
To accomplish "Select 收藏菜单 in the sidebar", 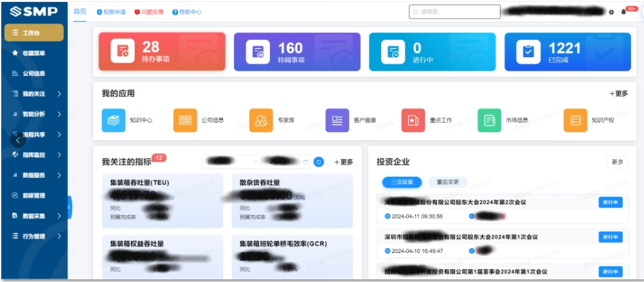I will point(33,53).
